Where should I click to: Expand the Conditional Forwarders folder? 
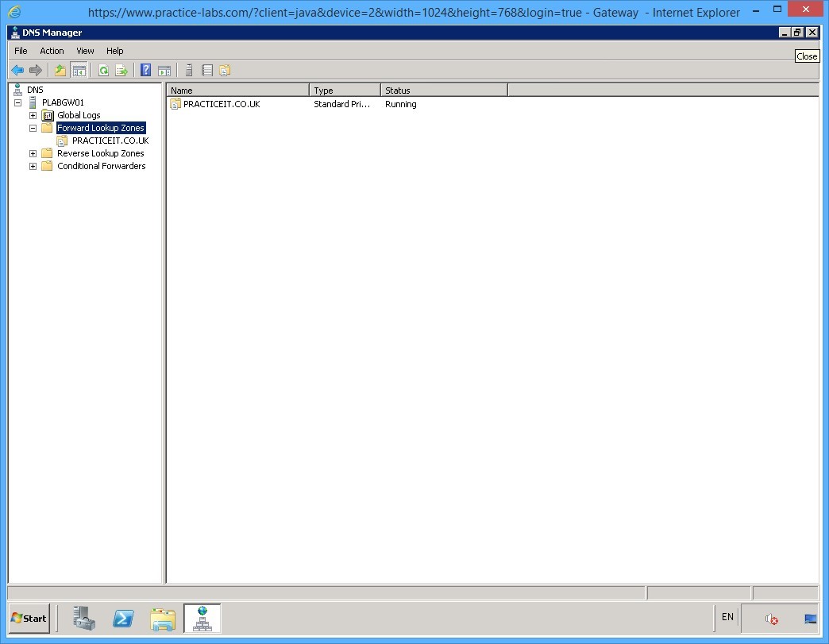[33, 166]
